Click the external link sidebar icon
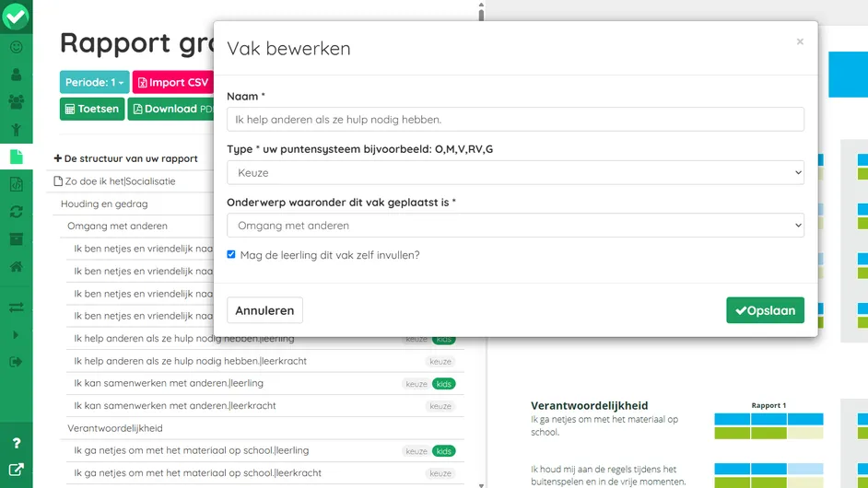868x488 pixels. point(16,470)
